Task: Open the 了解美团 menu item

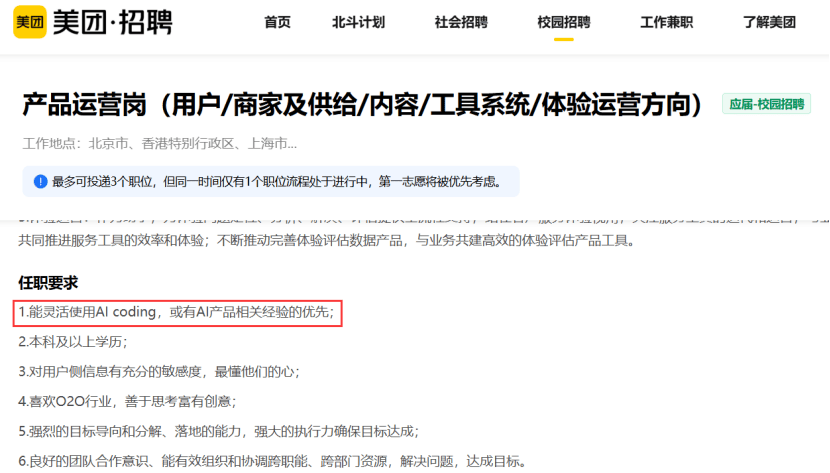Action: coord(769,22)
